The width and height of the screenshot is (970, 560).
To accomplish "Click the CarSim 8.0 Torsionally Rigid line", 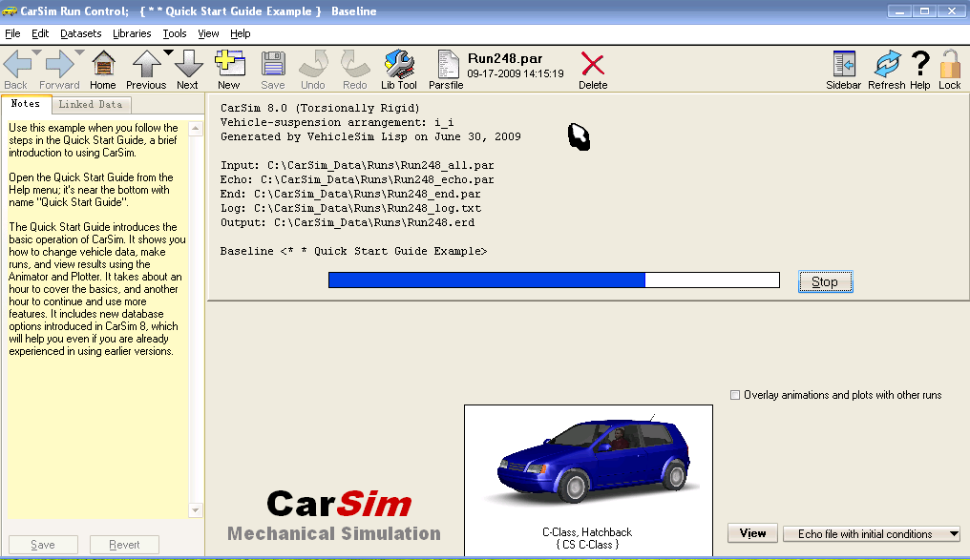I will (320, 108).
